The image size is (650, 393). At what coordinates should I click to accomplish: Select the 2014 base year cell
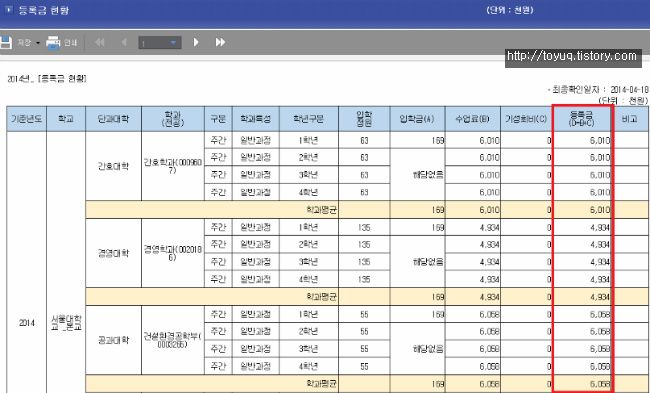[x=27, y=323]
